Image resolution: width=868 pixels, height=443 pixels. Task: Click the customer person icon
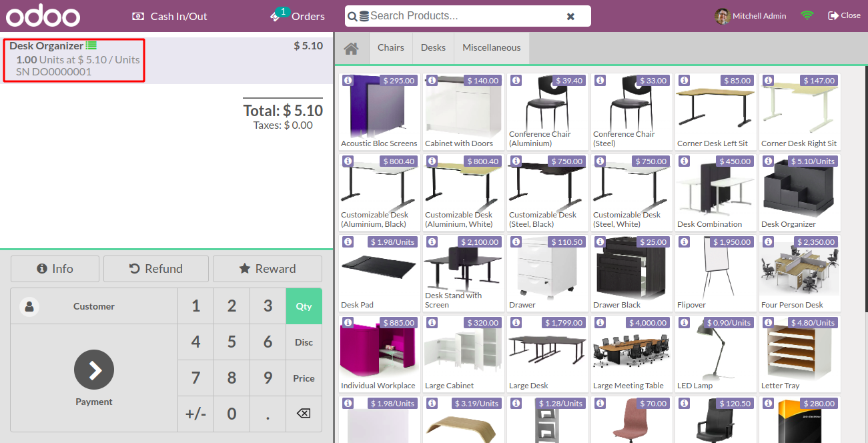click(x=29, y=306)
